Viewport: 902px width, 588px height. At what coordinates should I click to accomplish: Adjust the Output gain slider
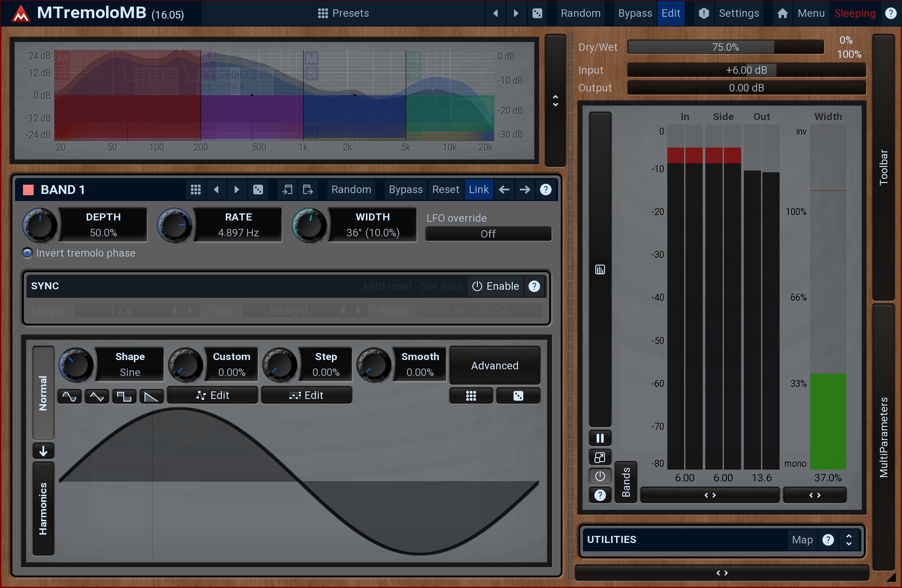point(746,87)
